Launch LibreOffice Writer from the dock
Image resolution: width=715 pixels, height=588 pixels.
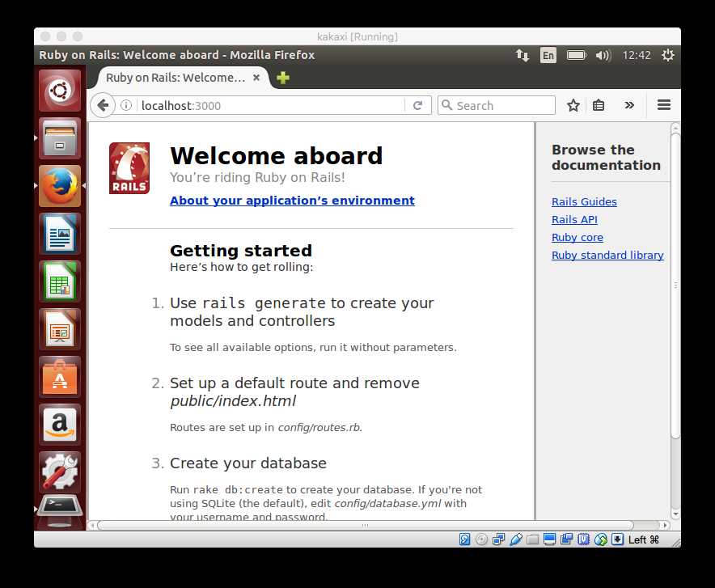60,234
